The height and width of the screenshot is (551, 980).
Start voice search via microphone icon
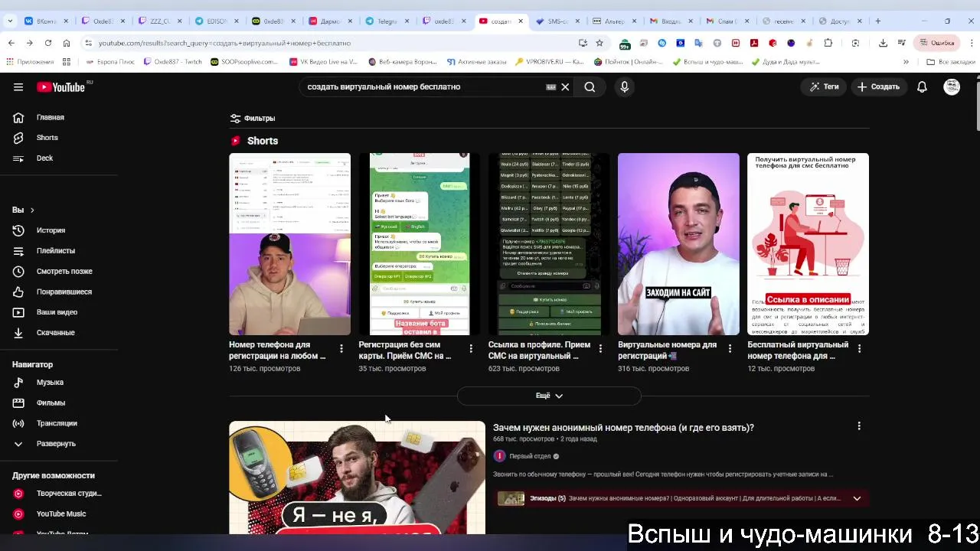click(625, 87)
